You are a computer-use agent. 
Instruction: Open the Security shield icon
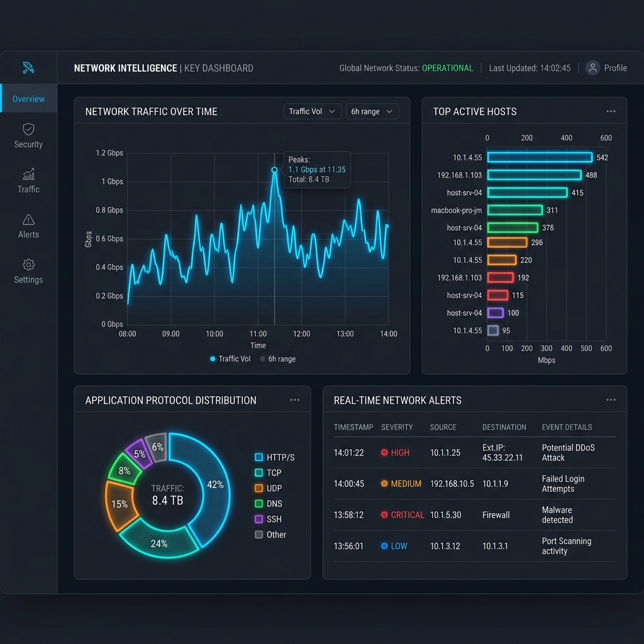(x=28, y=129)
